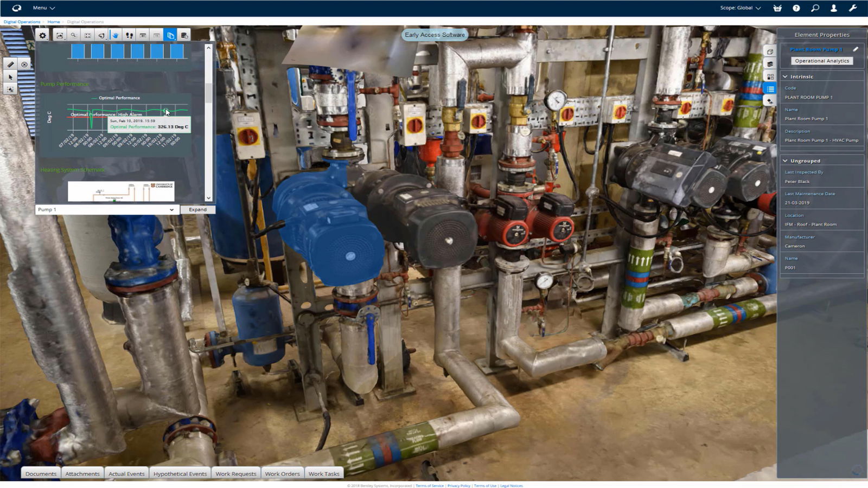Toggle the active blue list view on right edge
This screenshot has width=868, height=488.
(771, 88)
